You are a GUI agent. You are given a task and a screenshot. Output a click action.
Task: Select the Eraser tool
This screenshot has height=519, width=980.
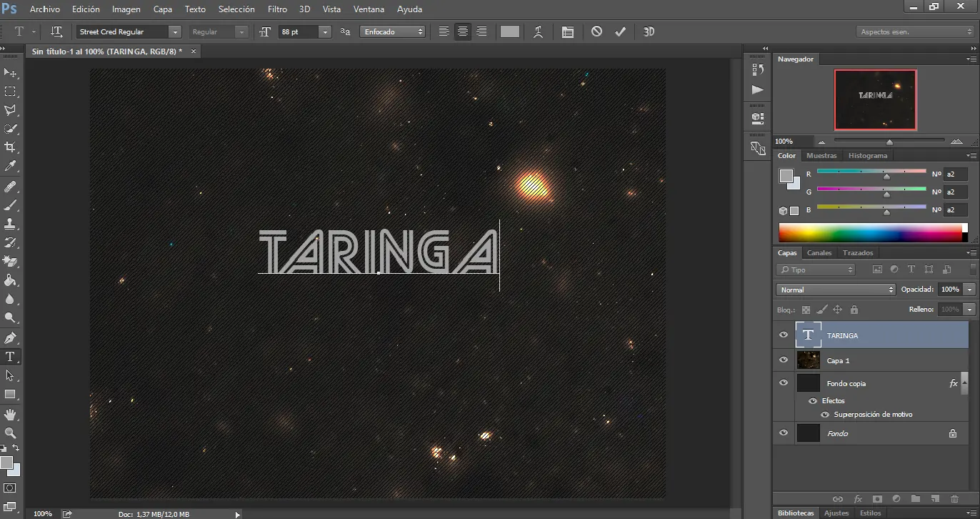10,261
